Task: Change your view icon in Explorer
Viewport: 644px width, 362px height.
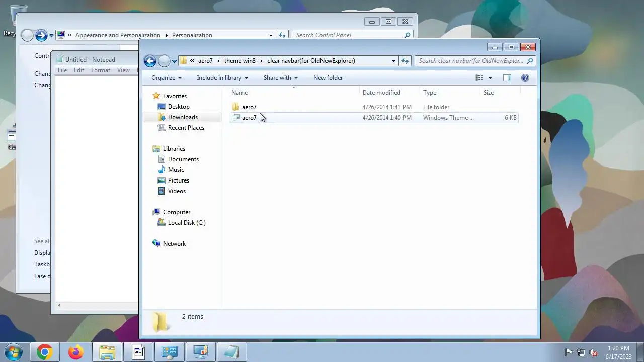Action: pos(479,78)
